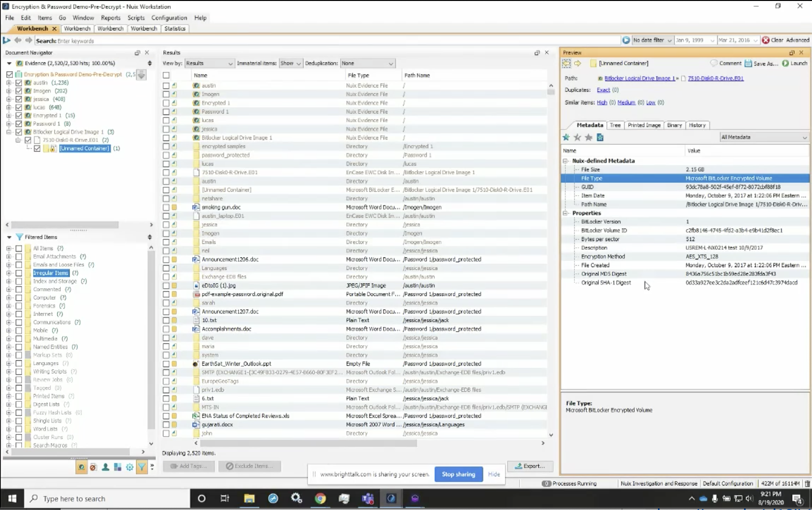Open the Deduplication None dropdown
812x510 pixels.
coord(368,63)
